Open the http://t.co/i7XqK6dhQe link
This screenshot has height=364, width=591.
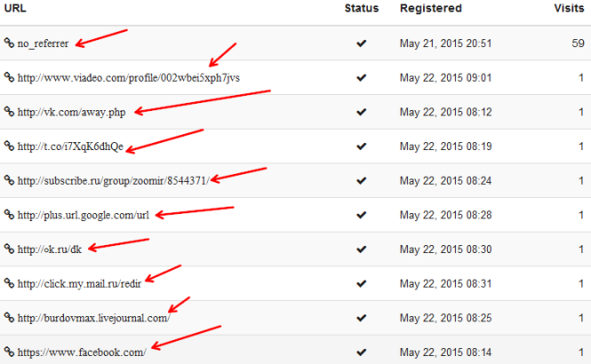point(70,146)
